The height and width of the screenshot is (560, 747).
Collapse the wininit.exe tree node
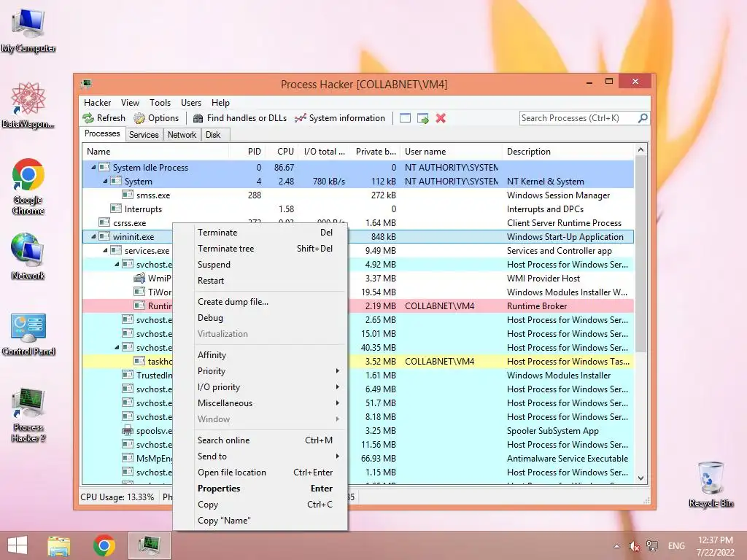(93, 236)
